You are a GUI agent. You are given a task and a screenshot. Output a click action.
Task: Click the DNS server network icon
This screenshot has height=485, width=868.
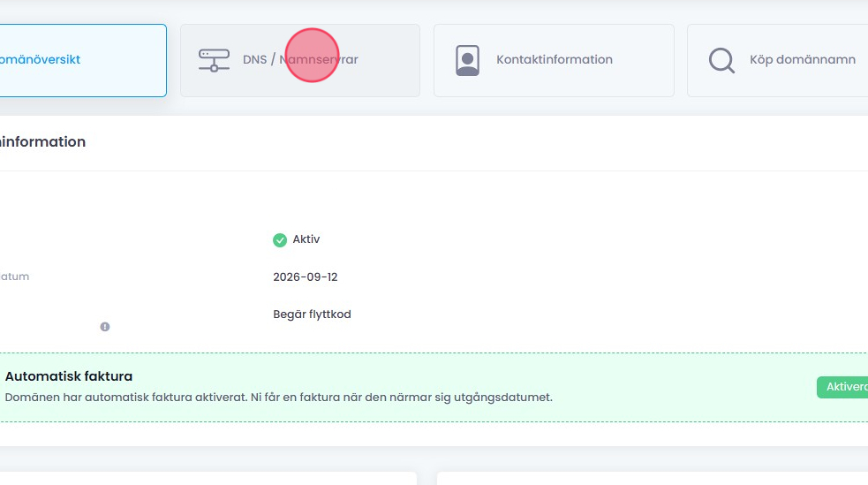pos(214,60)
